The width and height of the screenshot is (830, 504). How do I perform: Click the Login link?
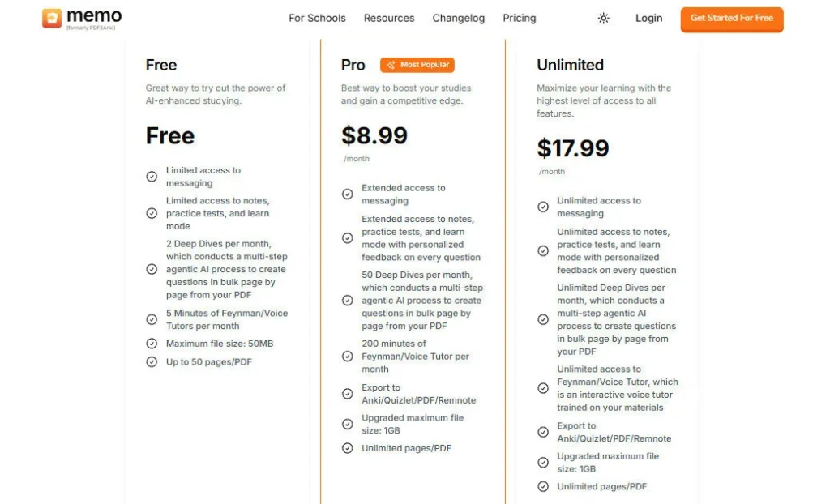[x=648, y=19]
